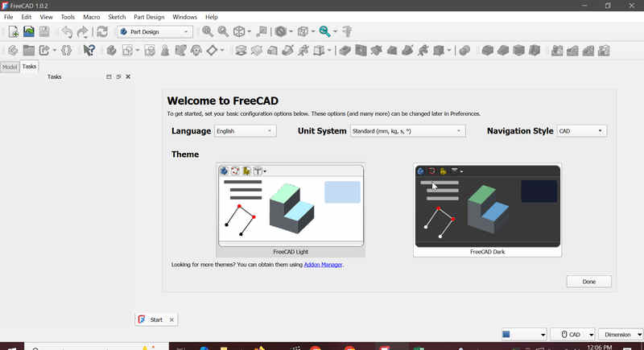Screen dimensions: 644x350
Task: Click the Fit all zoom icon
Action: tap(208, 31)
